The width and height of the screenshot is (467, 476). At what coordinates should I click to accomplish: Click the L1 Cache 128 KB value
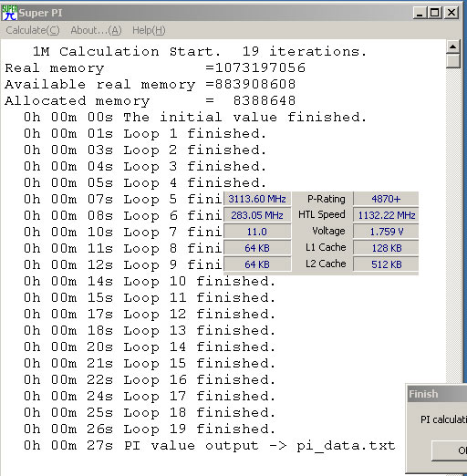(386, 248)
